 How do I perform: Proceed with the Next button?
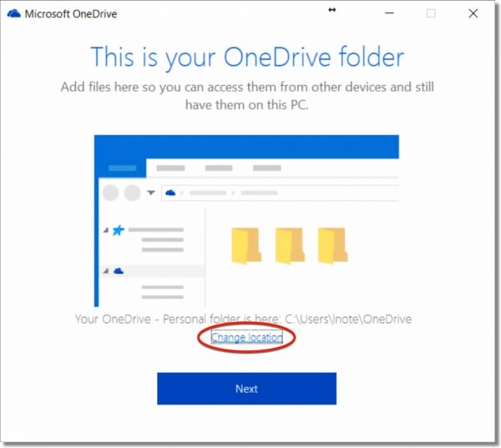[x=246, y=389]
